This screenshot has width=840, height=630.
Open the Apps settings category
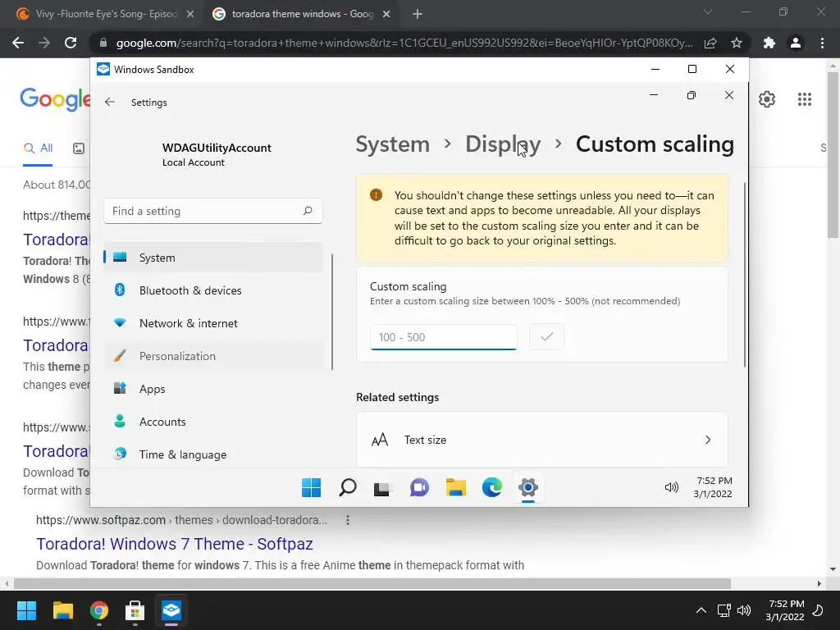213,389
